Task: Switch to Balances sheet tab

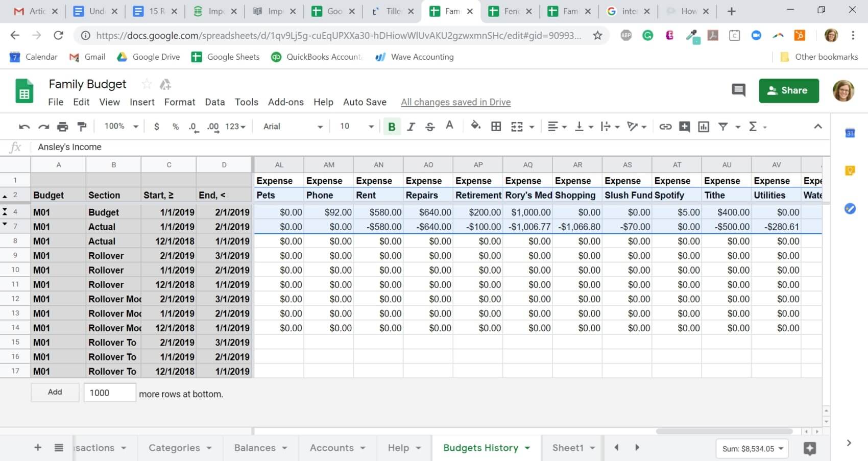Action: (255, 448)
